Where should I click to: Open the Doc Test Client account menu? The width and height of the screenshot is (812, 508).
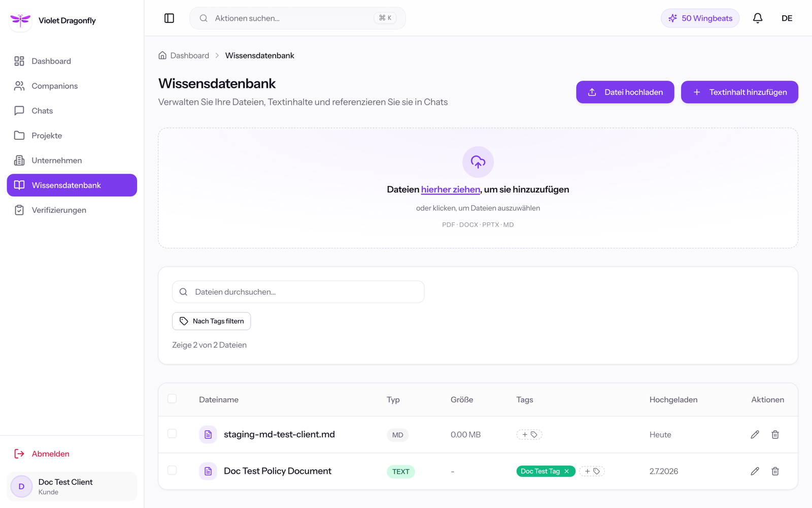[x=72, y=487]
